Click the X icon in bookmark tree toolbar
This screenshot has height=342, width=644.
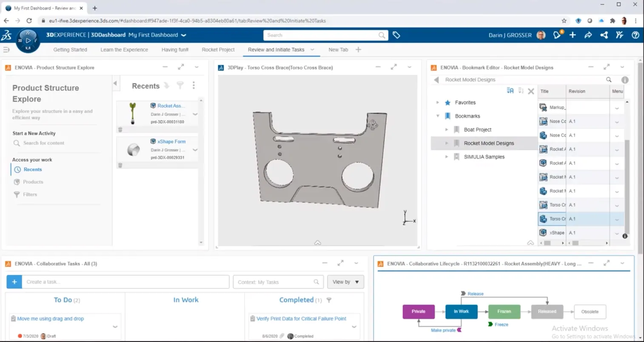[x=531, y=91]
